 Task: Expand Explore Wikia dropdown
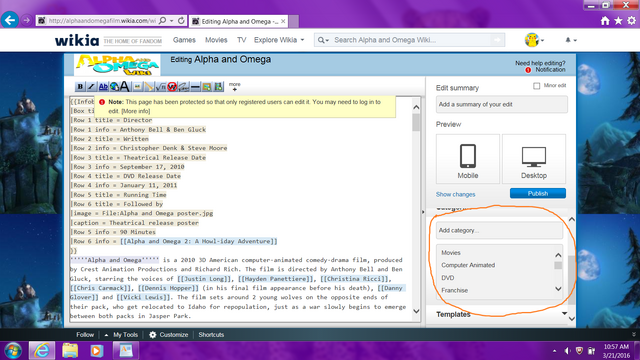coord(279,40)
